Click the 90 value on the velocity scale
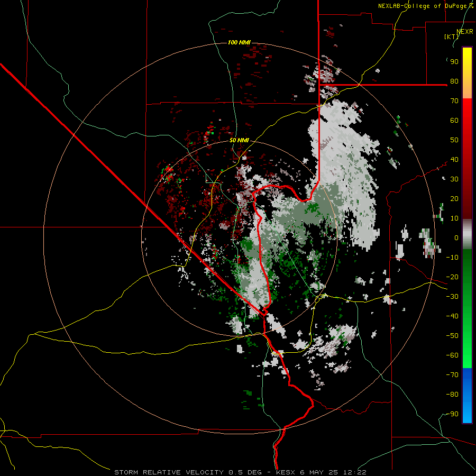This screenshot has width=476, height=476. 454,62
